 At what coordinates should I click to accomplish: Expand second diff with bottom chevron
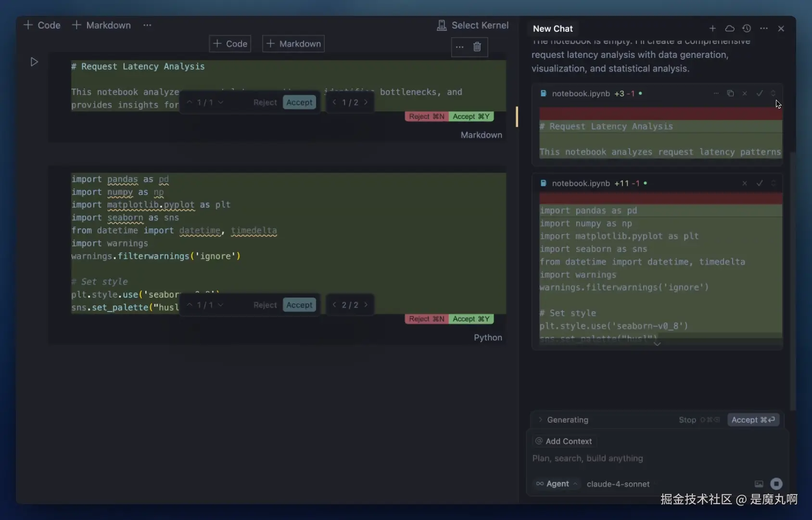[x=657, y=344]
